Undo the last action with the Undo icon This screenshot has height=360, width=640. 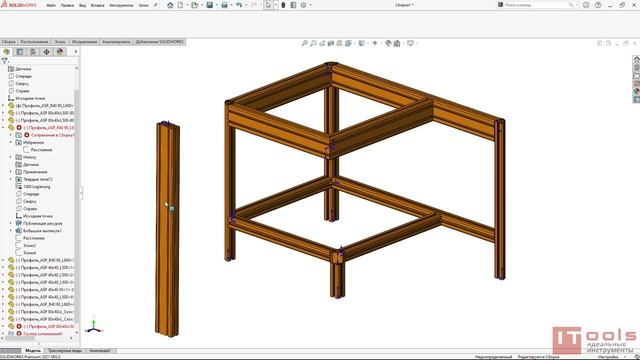pyautogui.click(x=239, y=5)
